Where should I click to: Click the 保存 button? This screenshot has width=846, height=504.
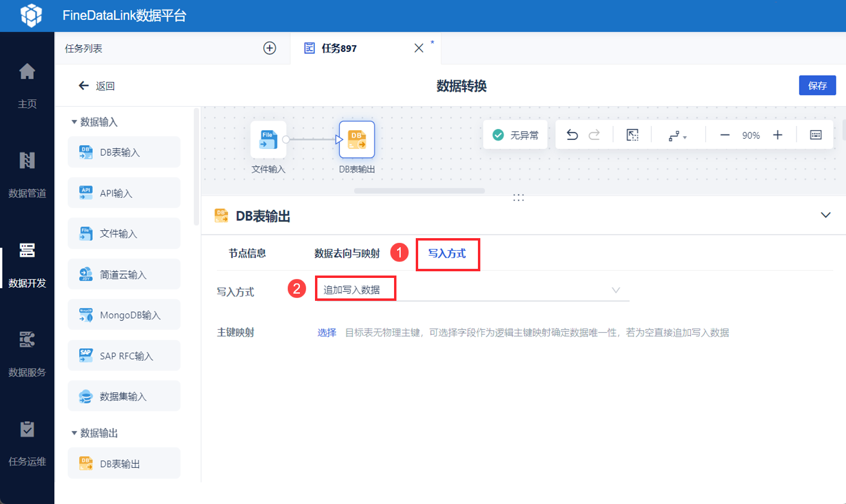[818, 86]
